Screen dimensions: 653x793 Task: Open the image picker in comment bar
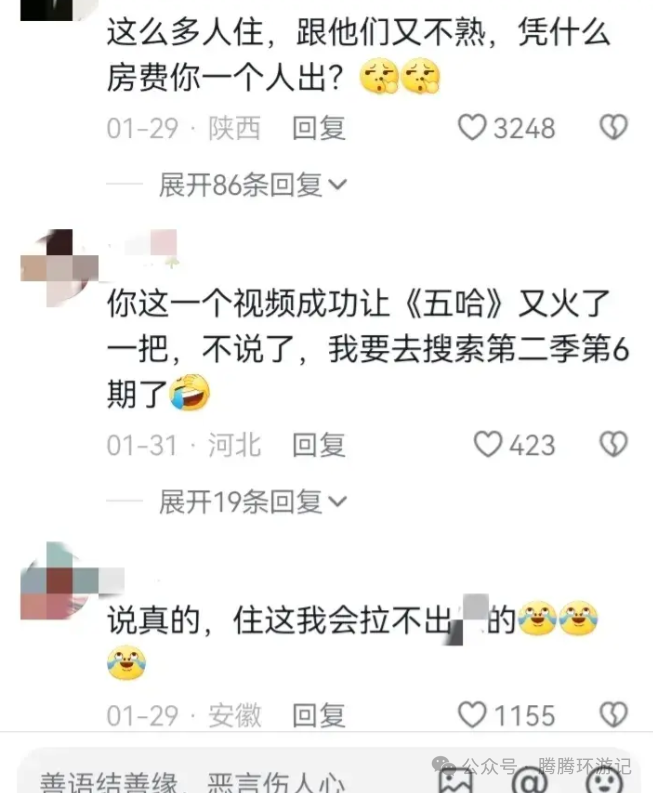tap(455, 781)
